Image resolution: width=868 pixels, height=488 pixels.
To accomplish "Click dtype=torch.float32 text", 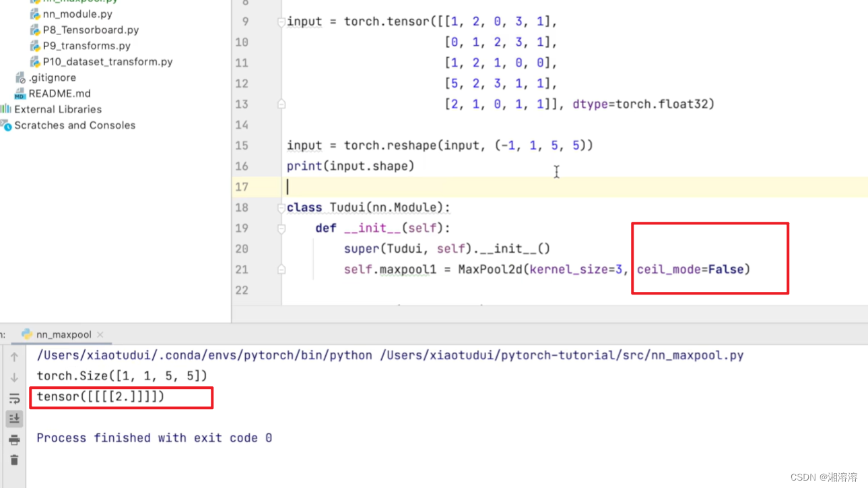I will [640, 104].
